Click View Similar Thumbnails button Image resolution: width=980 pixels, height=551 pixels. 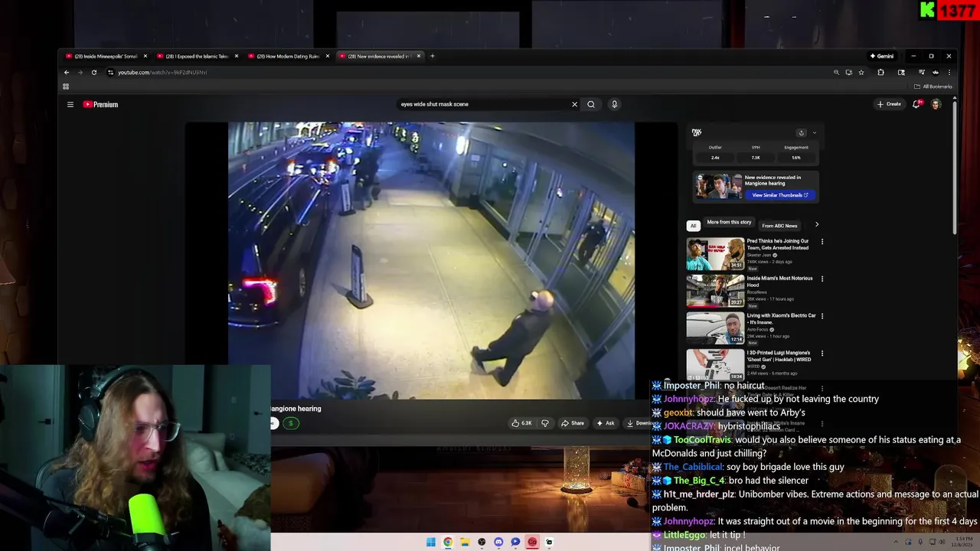pos(779,195)
